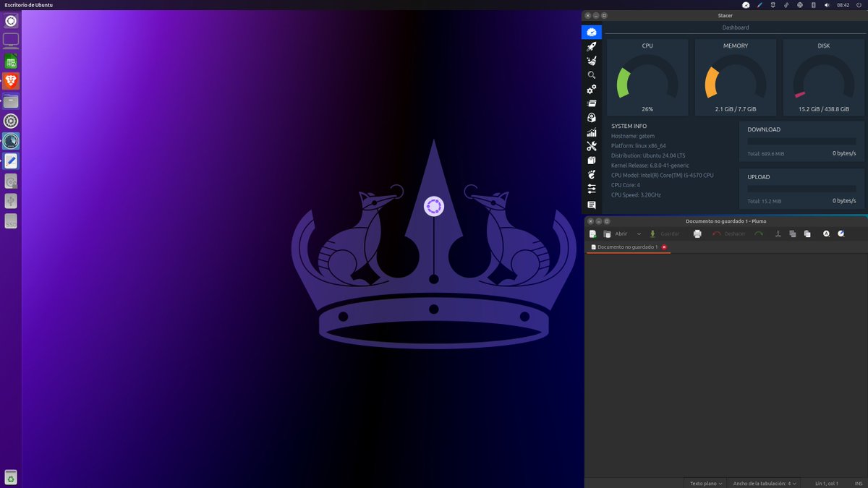Click the 'Lín 1, col 1' status entry
Image resolution: width=868 pixels, height=488 pixels.
click(x=827, y=483)
